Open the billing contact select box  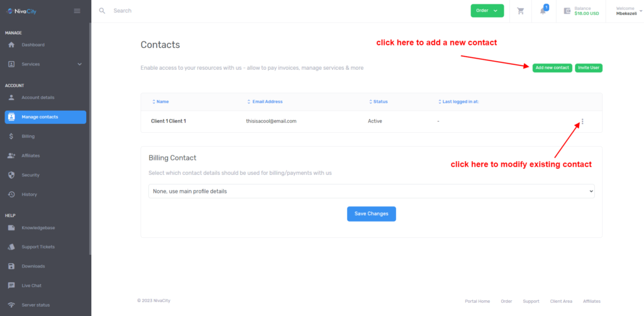click(371, 191)
